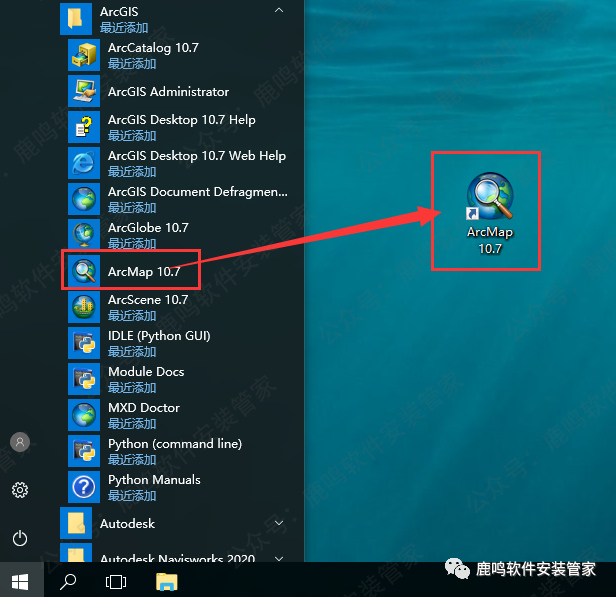Open Module Docs entry
The height and width of the screenshot is (597, 616).
tap(146, 379)
